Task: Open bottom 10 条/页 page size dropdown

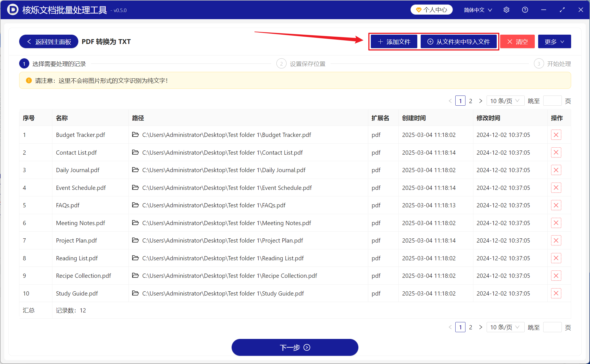Action: (x=505, y=327)
